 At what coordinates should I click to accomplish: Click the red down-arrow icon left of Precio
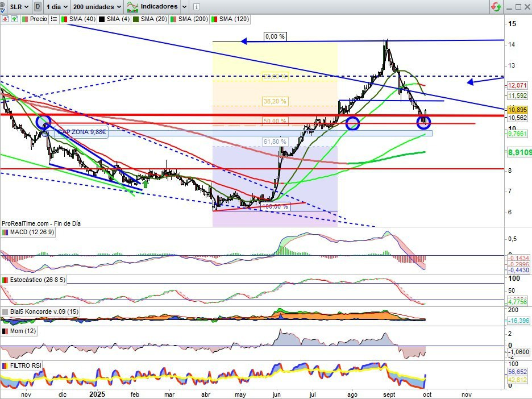[5, 19]
